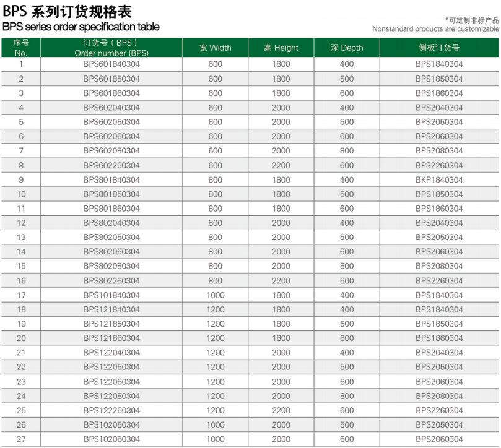
Task: Click row number 27 cell
Action: (x=21, y=439)
